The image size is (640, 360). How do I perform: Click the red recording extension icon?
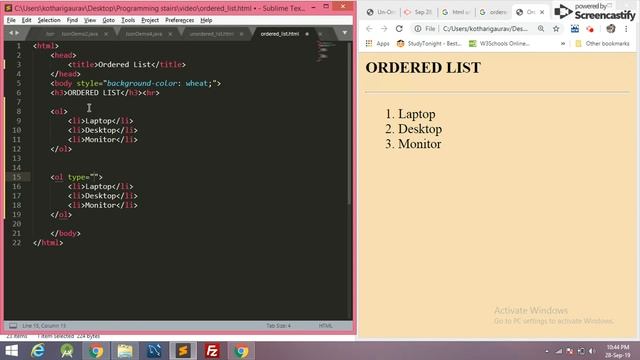[x=590, y=29]
